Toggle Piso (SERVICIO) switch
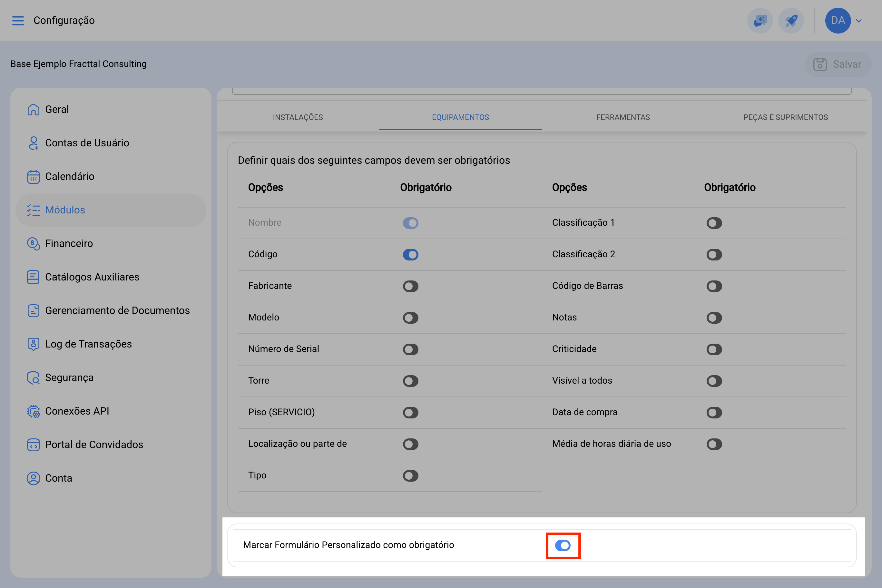 coord(411,413)
